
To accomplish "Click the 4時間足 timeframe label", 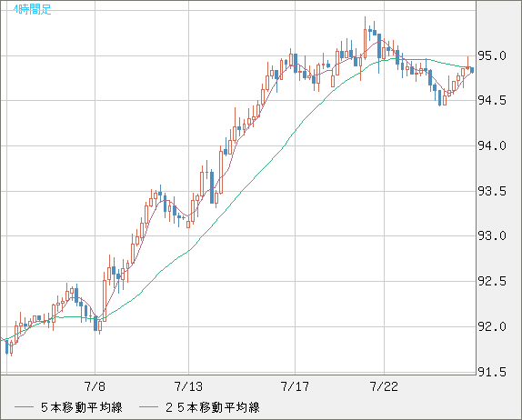I will (x=33, y=9).
